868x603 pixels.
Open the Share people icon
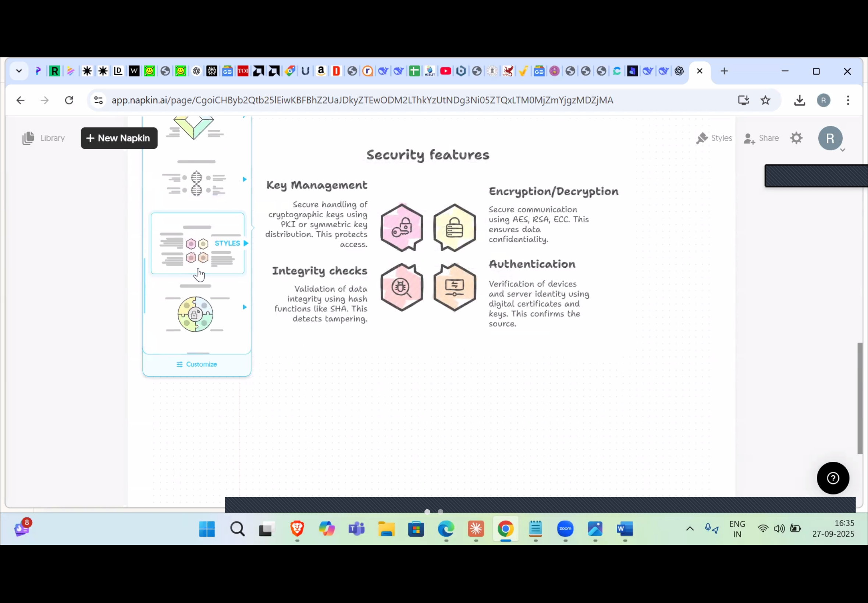point(749,139)
